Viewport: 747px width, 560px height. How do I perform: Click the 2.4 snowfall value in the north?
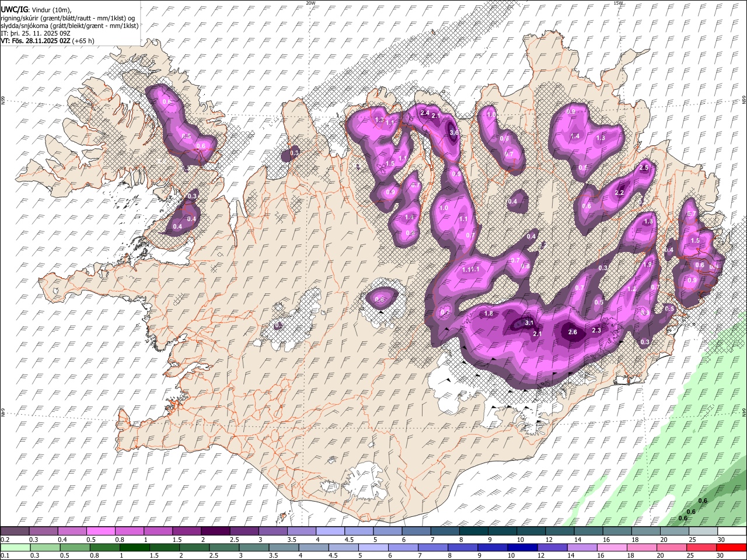425,113
